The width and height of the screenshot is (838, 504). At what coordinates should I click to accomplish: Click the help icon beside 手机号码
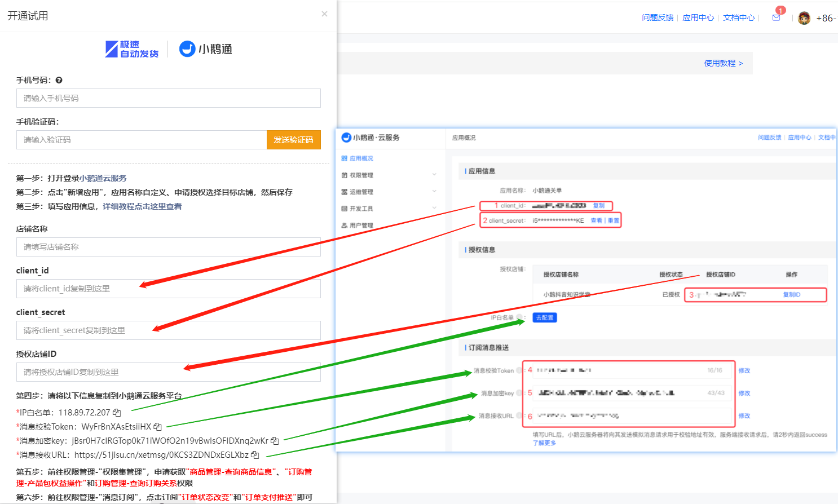point(59,81)
